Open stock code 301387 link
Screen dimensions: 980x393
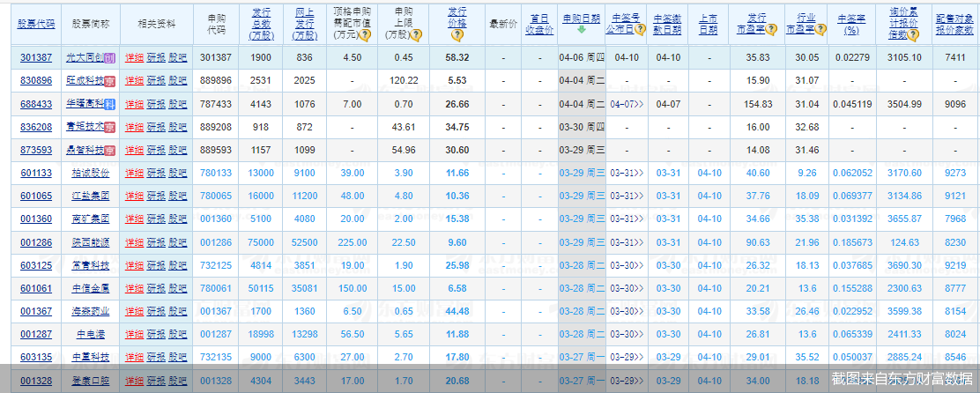coord(36,57)
